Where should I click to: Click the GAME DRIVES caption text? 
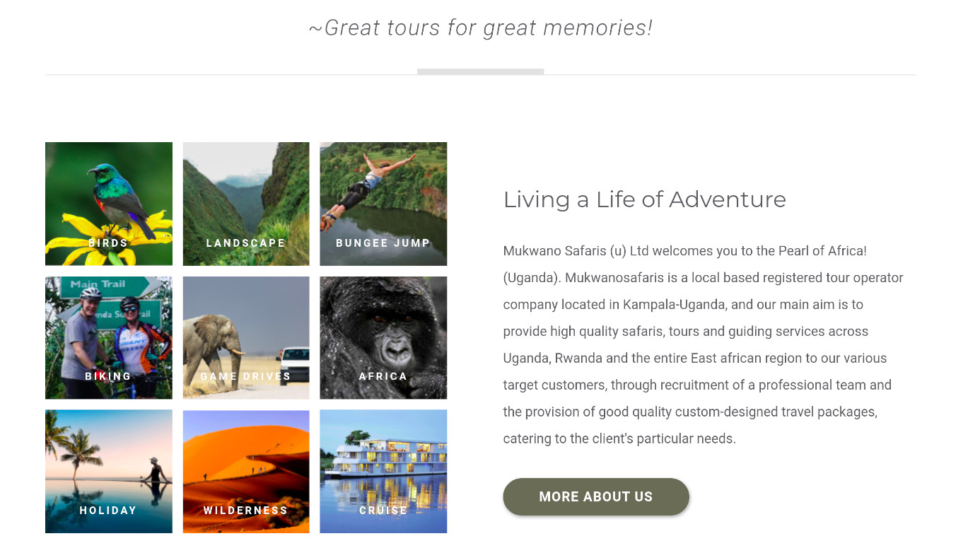[x=245, y=377]
